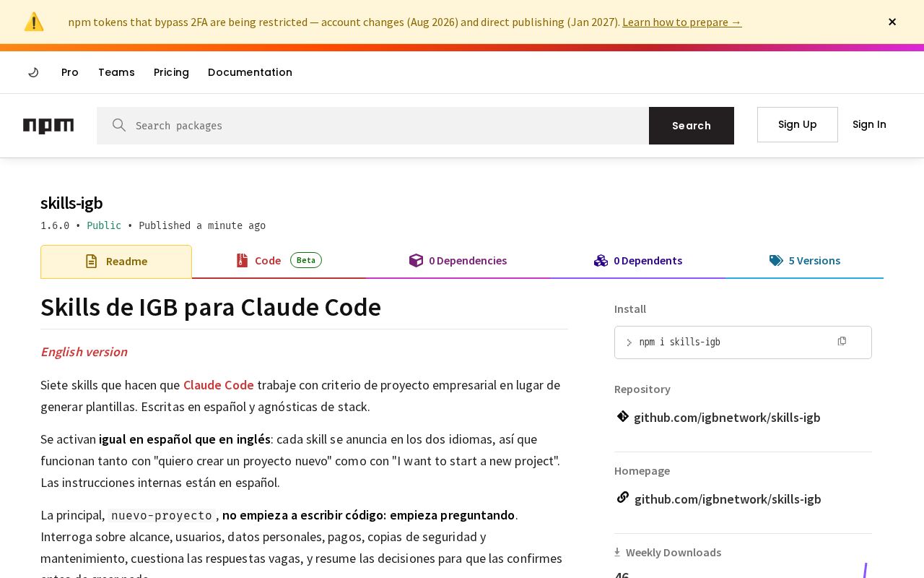Image resolution: width=924 pixels, height=578 pixels.
Task: Dismiss the npm tokens warning banner
Action: coord(892,22)
